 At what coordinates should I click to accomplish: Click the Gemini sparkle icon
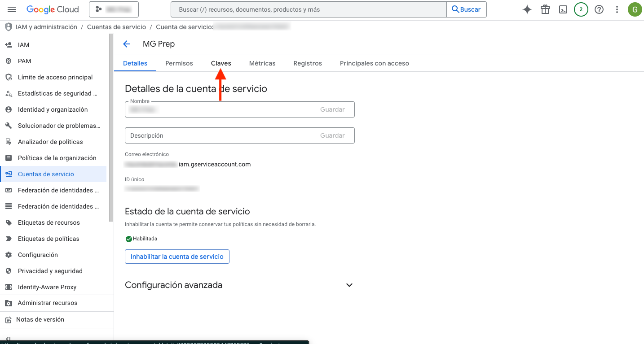point(527,9)
